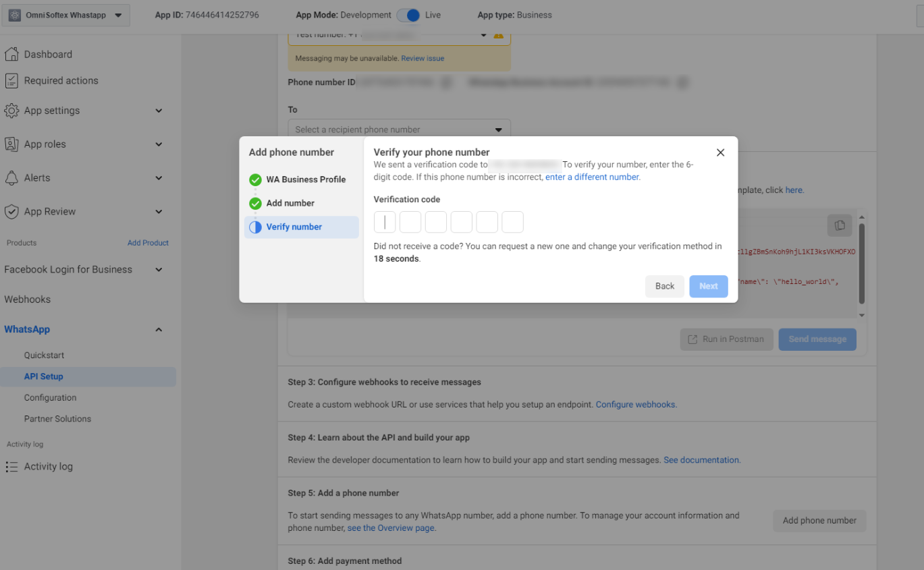Image resolution: width=924 pixels, height=570 pixels.
Task: Open the Quickstart sidebar item
Action: pyautogui.click(x=44, y=355)
